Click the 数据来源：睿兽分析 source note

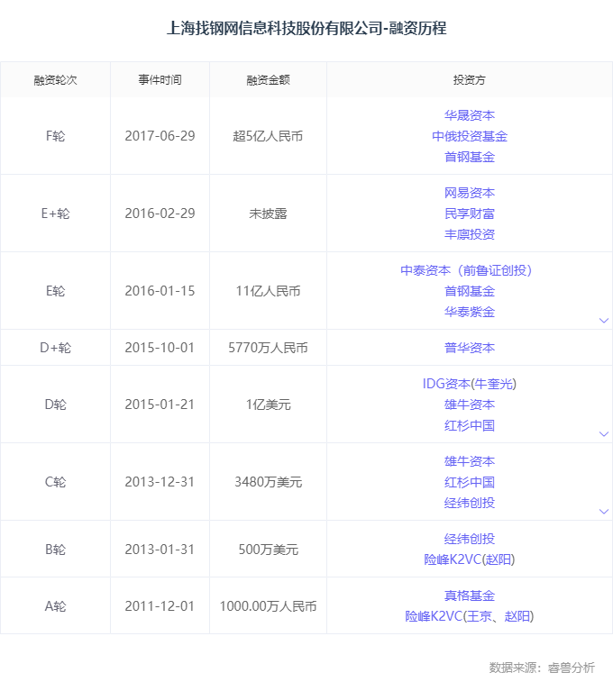tap(542, 668)
